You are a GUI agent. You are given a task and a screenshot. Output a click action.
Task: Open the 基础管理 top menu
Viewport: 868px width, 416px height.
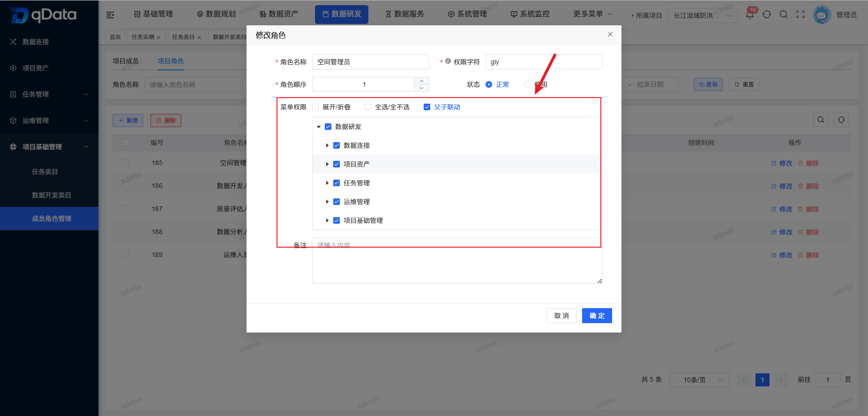(154, 14)
